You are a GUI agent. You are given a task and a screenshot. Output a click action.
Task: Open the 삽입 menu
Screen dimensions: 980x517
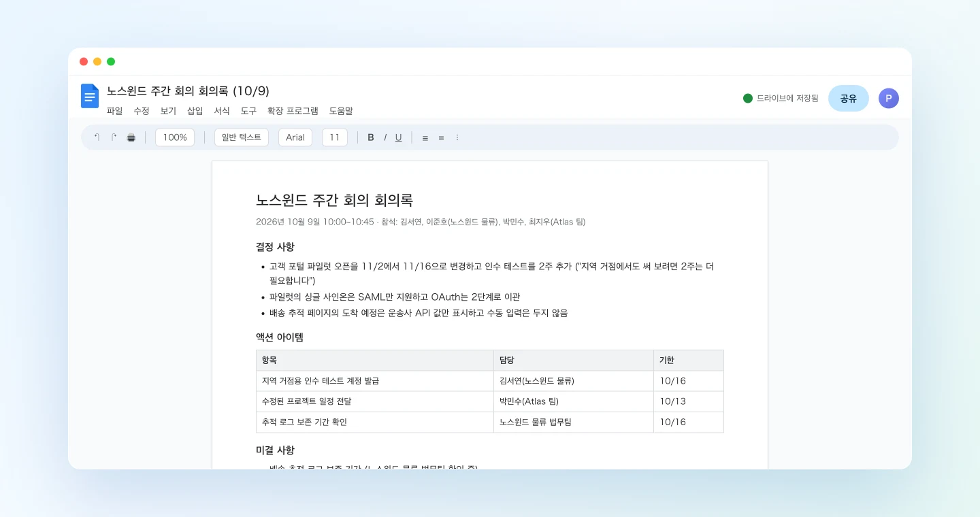[195, 111]
